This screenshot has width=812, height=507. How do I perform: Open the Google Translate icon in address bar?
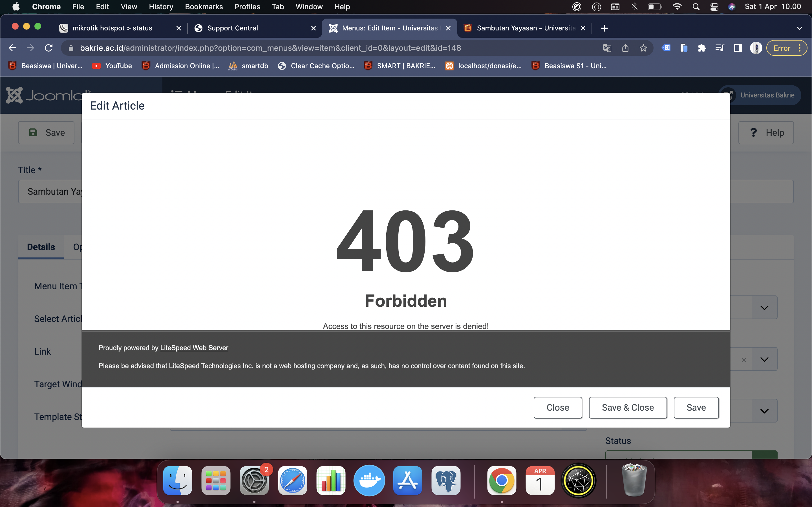(607, 48)
